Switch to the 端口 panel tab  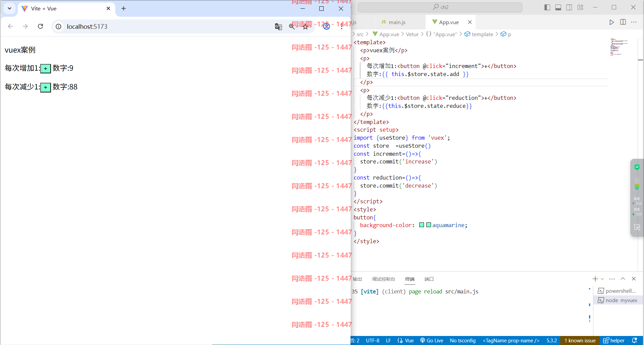[x=429, y=279]
